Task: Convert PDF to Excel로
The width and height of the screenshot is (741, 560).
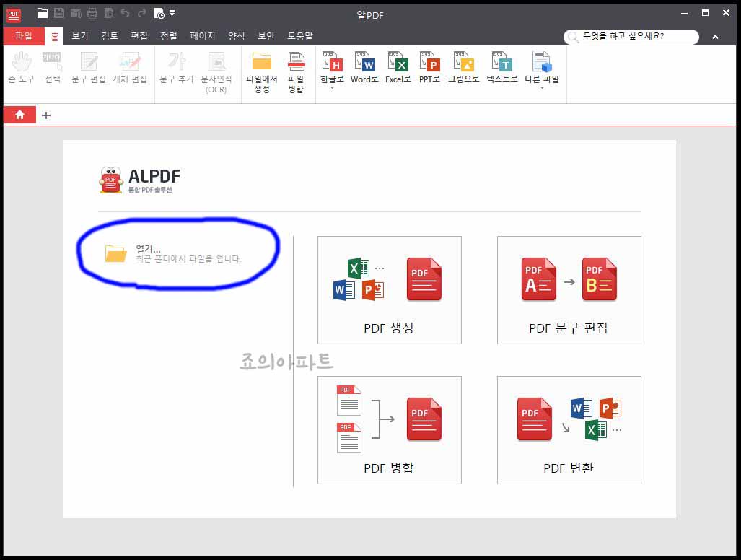Action: click(x=398, y=68)
